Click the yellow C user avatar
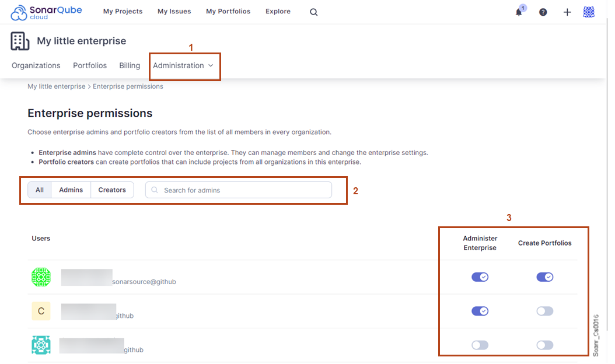This screenshot has height=364, width=615. click(x=41, y=311)
